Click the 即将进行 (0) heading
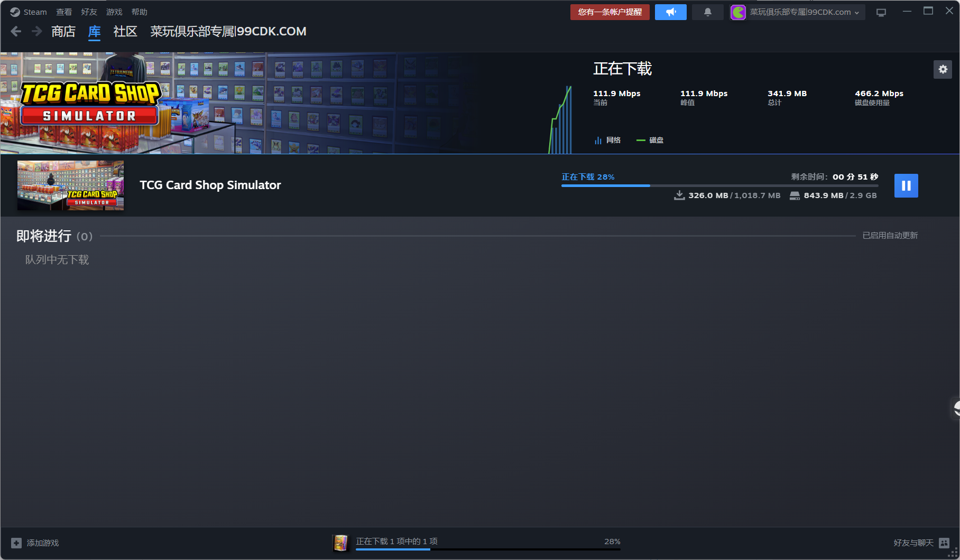The image size is (960, 560). click(54, 236)
